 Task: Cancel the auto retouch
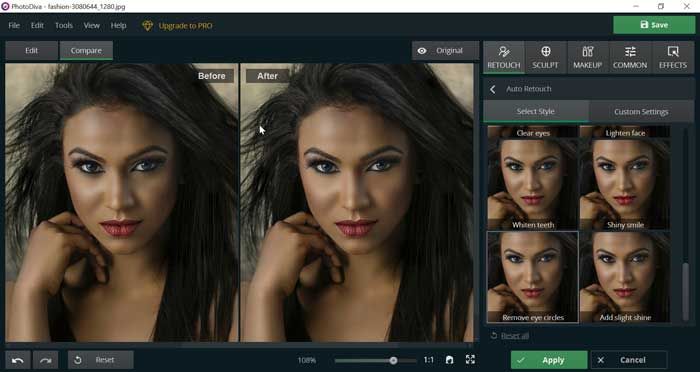[x=629, y=360]
